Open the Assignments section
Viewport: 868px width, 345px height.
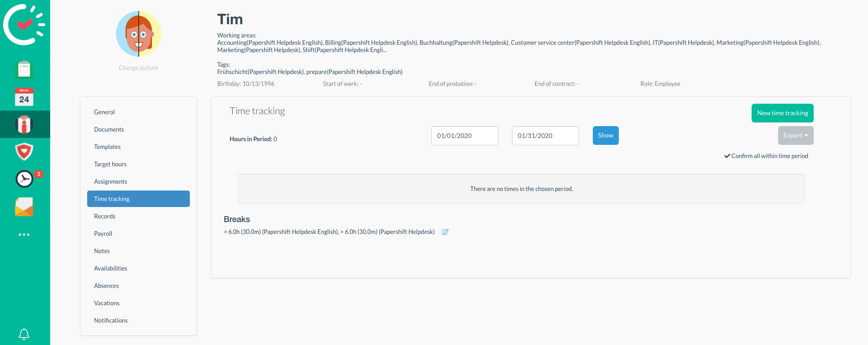138,181
